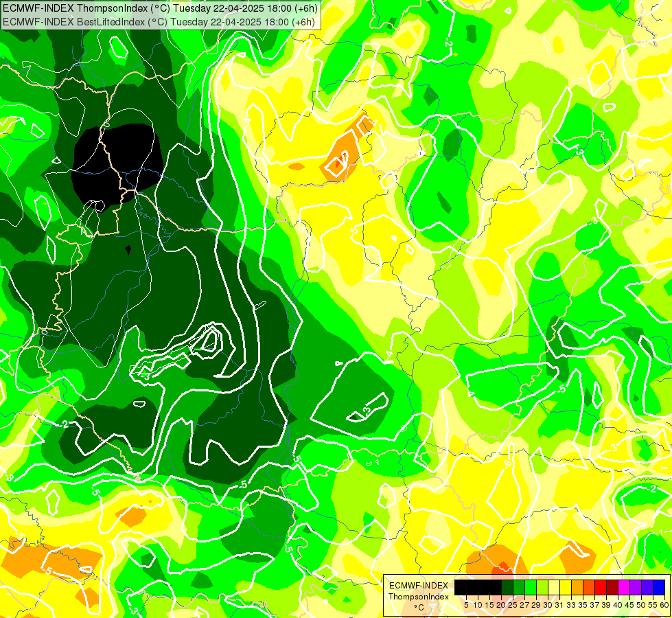Viewport: 672px width, 618px height.
Task: Click legend tick value '50'
Action: coord(642,605)
